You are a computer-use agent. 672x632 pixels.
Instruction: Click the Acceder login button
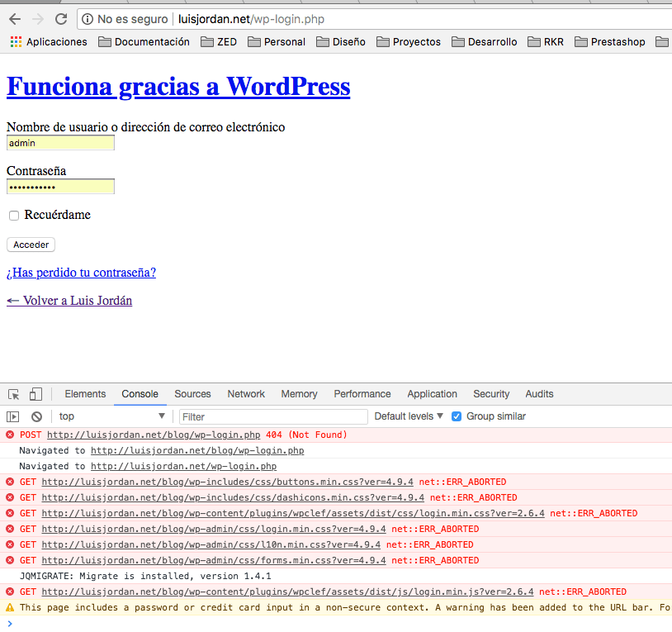tap(31, 245)
